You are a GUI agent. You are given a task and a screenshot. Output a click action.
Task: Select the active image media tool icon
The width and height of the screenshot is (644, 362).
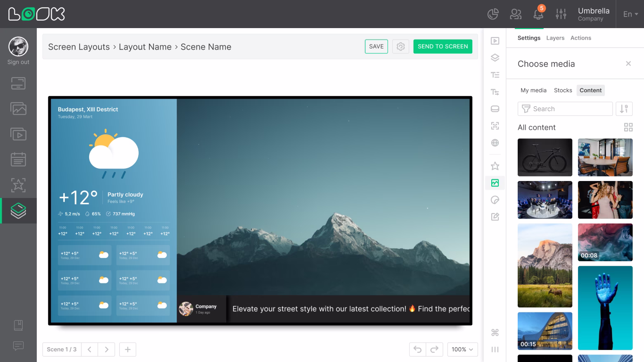point(495,183)
